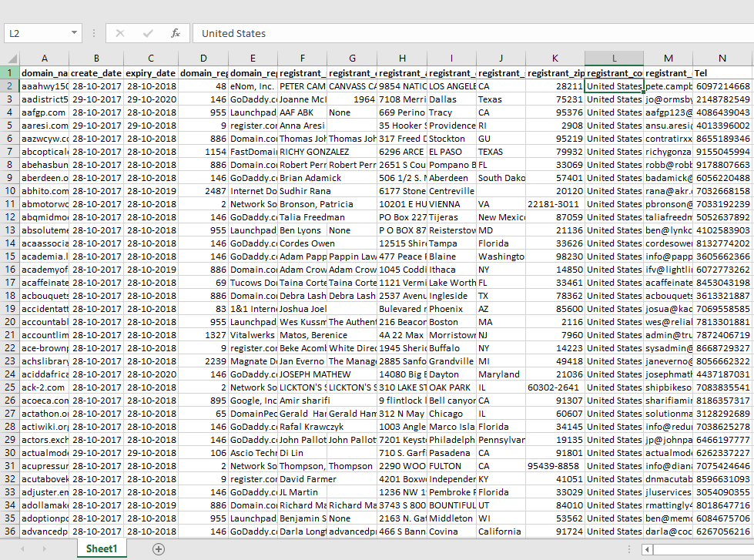
Task: Click expiry date 29-10-2020
Action: (151, 99)
